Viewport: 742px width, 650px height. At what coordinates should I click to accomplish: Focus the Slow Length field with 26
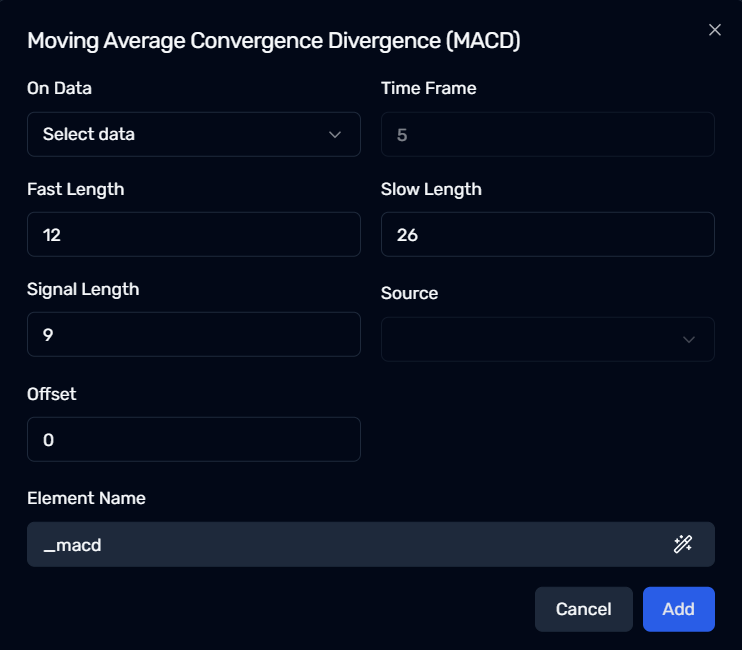tap(548, 235)
